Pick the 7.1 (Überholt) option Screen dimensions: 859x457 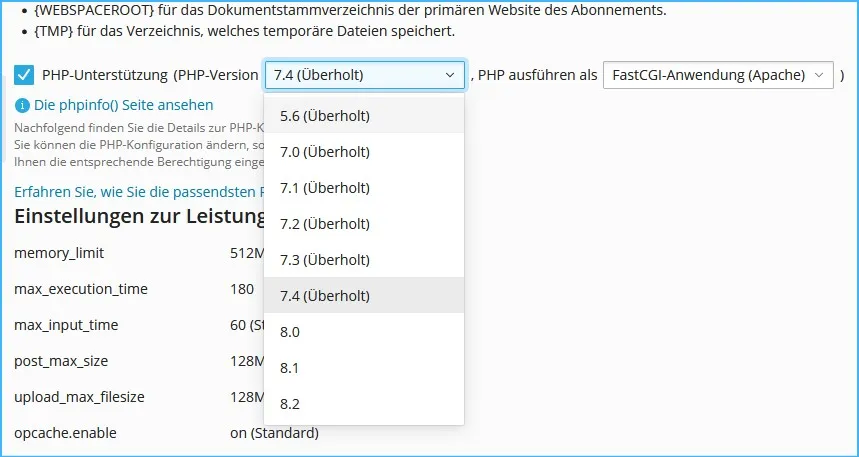point(364,188)
